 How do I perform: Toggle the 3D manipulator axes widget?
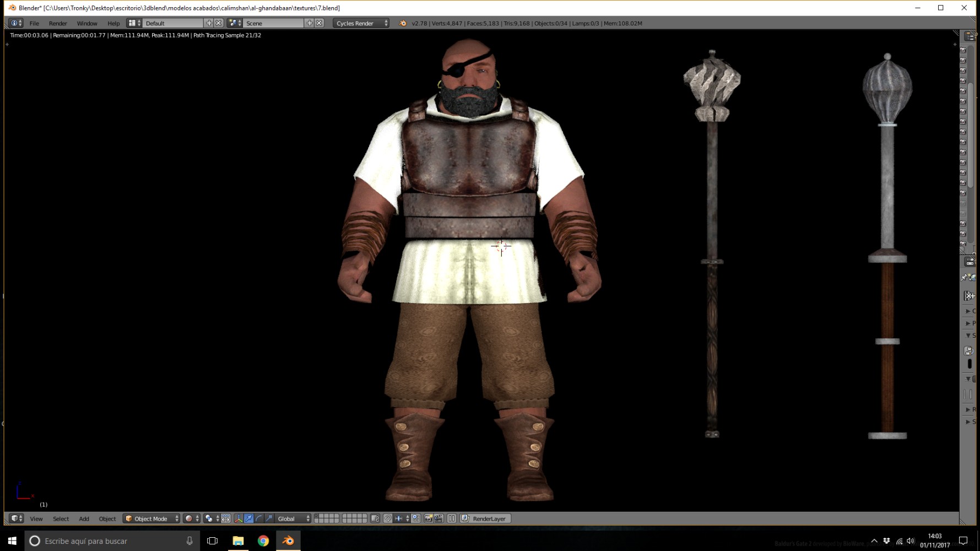(239, 518)
